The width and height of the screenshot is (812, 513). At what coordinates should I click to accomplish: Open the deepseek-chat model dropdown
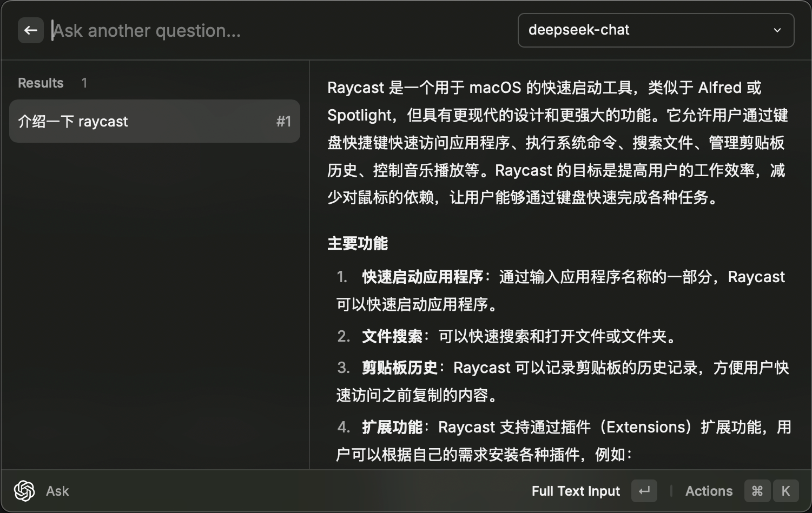[655, 30]
